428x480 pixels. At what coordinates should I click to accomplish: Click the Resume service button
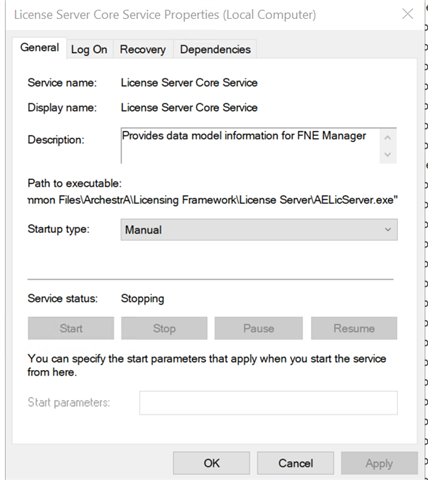click(354, 328)
